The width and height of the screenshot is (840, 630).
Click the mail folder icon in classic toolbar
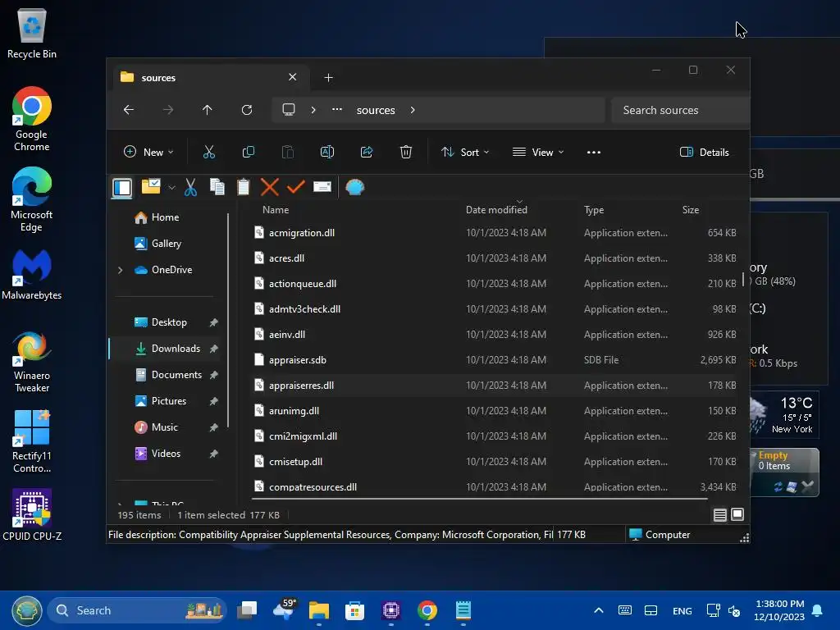(151, 186)
